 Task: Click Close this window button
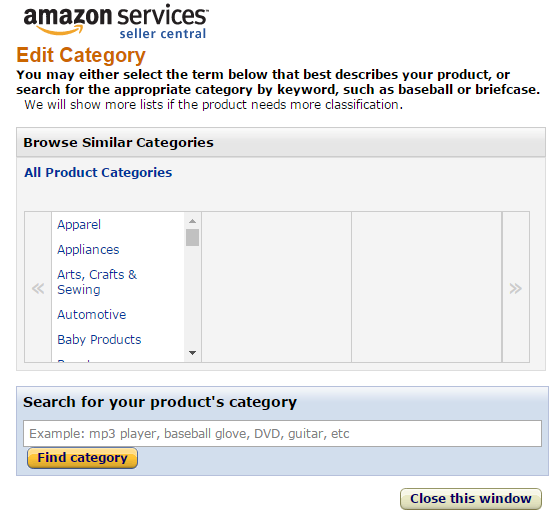471,499
